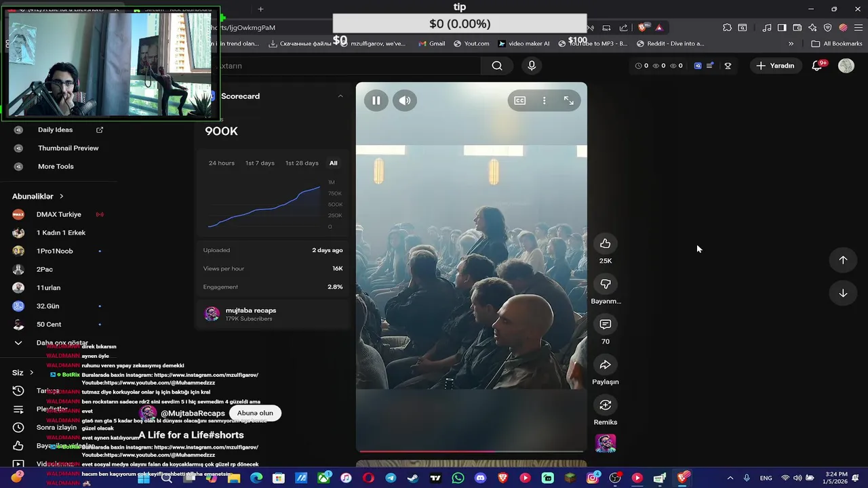
Task: Click the trophy extension icon
Action: (728, 66)
